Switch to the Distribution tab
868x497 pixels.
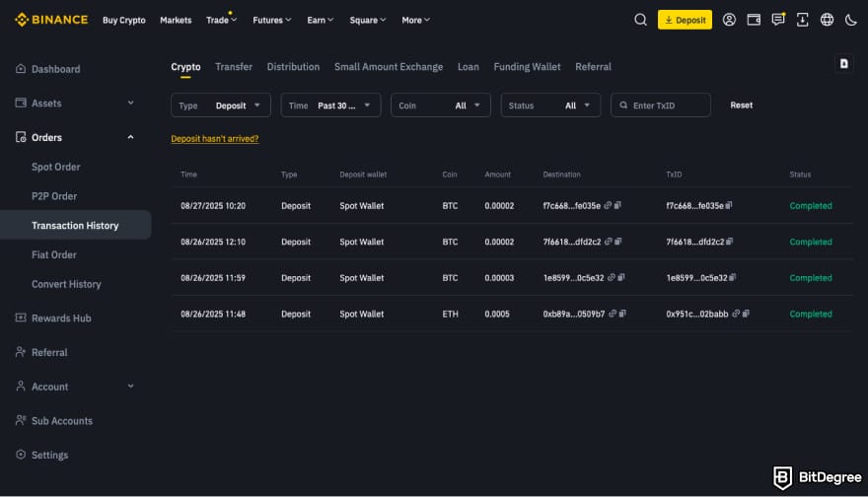coord(293,66)
